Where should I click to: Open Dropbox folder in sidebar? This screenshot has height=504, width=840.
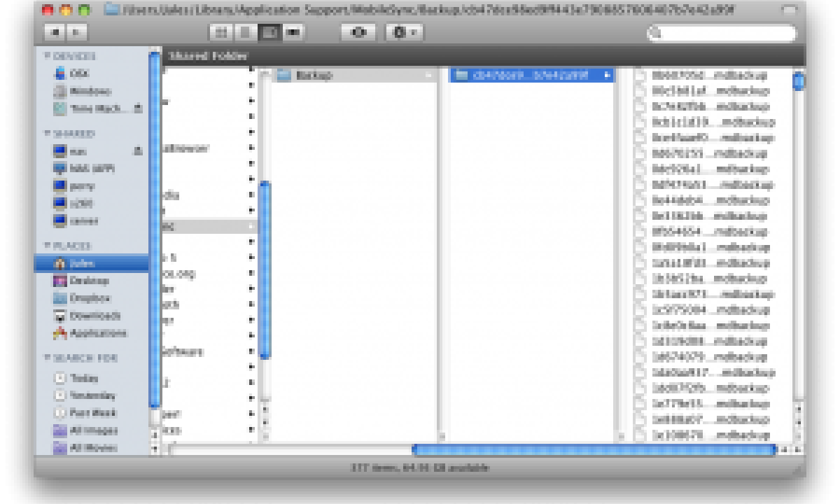(89, 298)
